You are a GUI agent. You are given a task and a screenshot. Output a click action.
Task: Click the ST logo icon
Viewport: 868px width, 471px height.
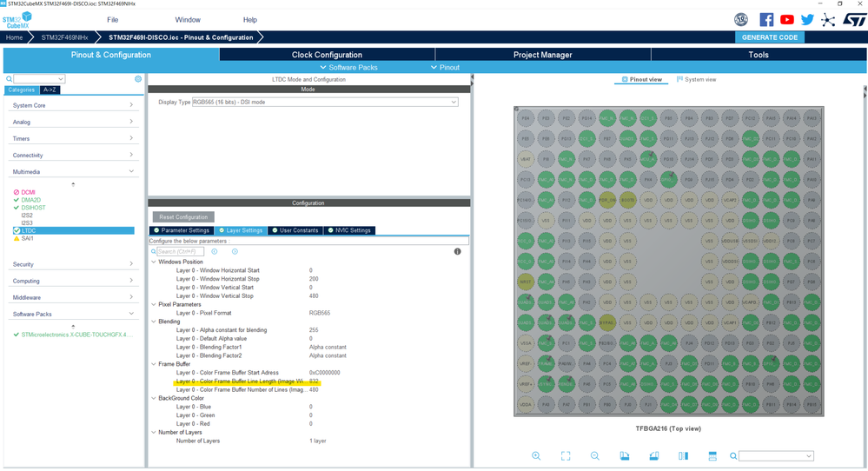pos(853,20)
